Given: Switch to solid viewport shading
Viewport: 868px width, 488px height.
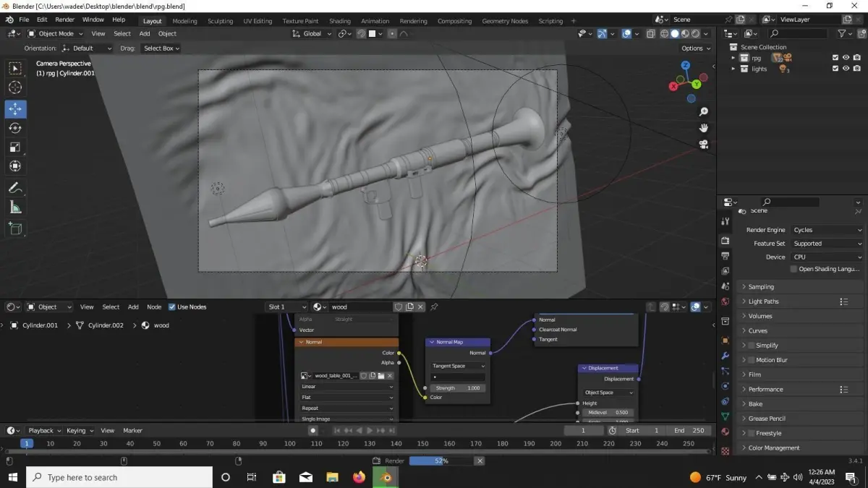Looking at the screenshot, I should 675,33.
